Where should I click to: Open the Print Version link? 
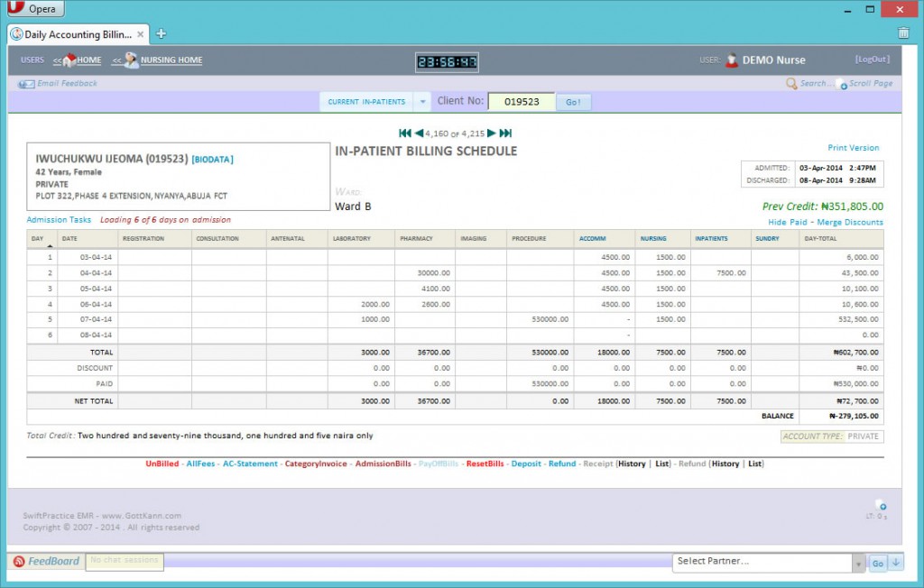point(853,148)
